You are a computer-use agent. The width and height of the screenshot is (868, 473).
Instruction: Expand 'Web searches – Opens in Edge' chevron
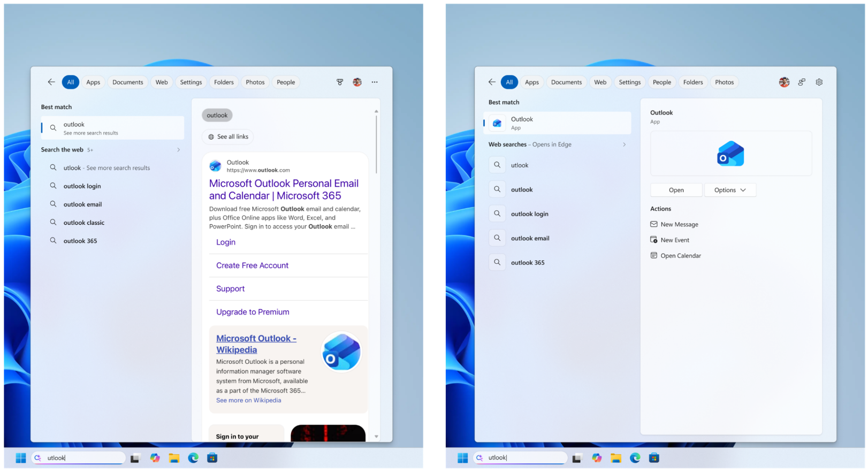(625, 144)
